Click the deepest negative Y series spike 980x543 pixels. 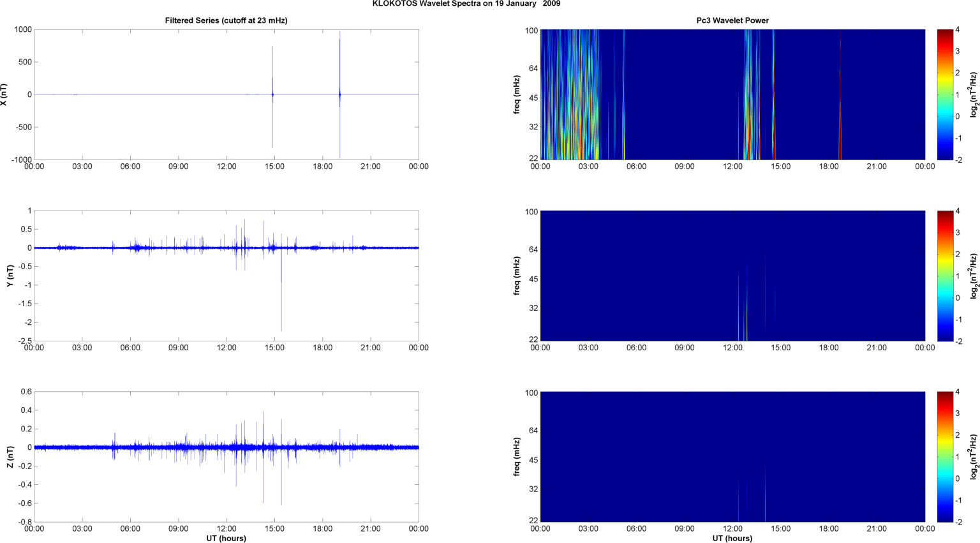pyautogui.click(x=281, y=306)
